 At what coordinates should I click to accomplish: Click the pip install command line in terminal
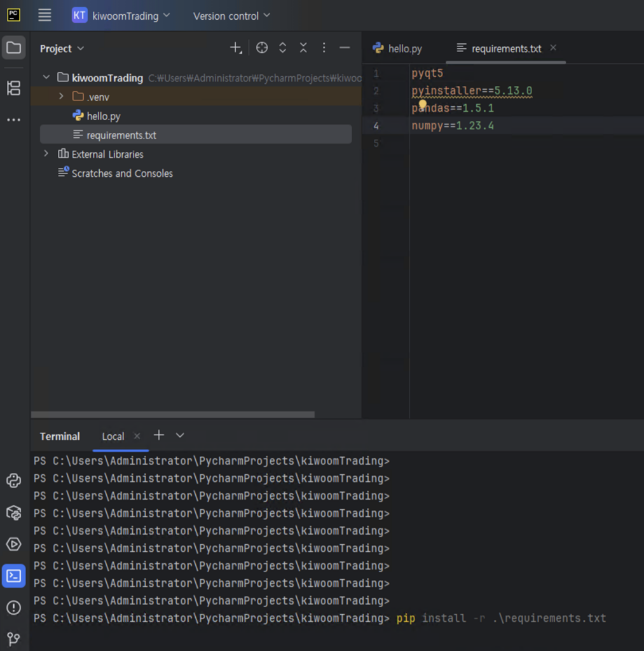pyautogui.click(x=501, y=619)
